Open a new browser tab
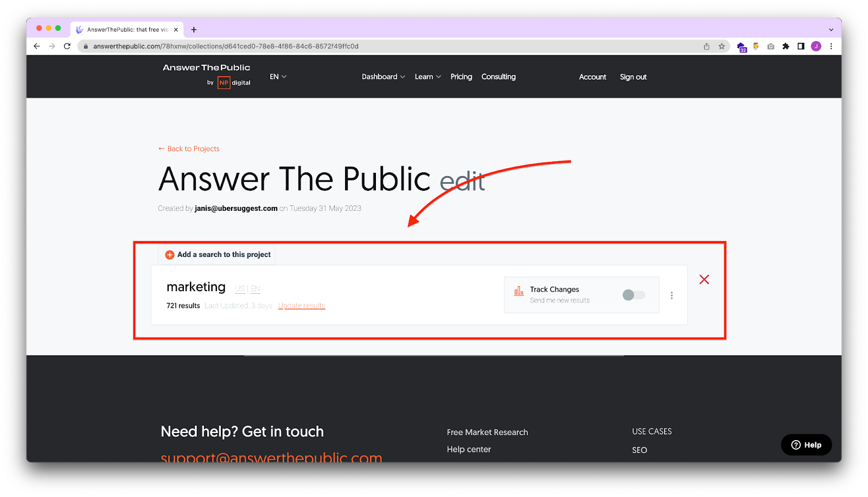Viewport: 868px width, 497px height. point(194,30)
